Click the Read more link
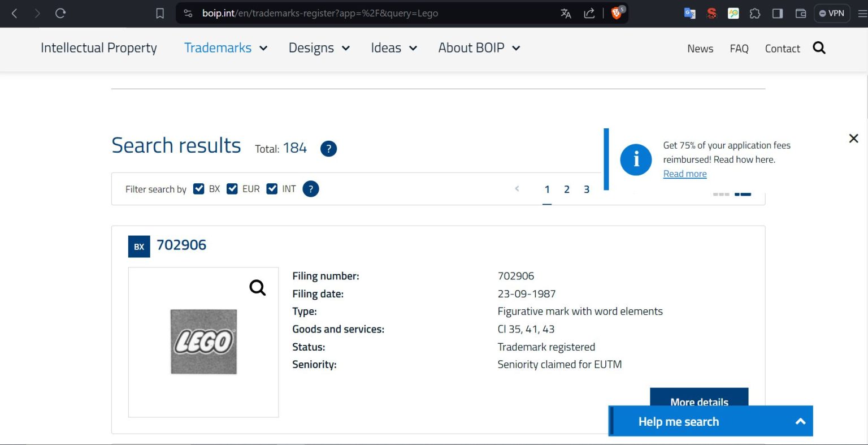Image resolution: width=868 pixels, height=445 pixels. pyautogui.click(x=684, y=174)
